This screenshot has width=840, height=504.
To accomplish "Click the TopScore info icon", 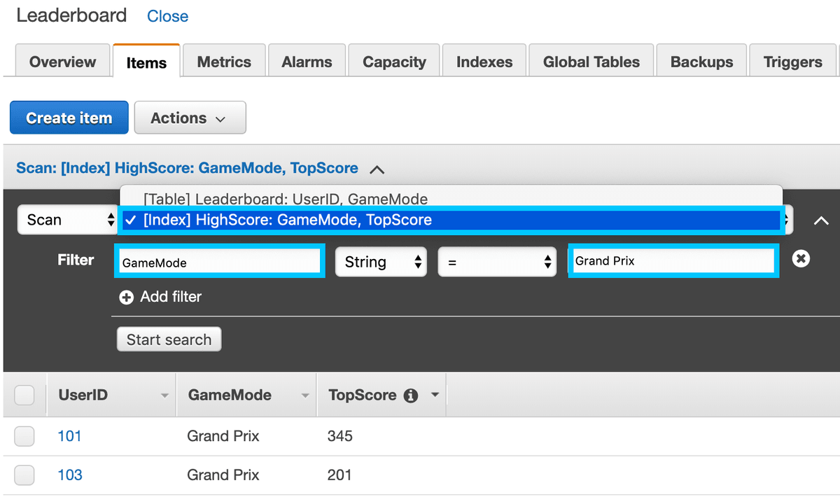I will tap(412, 395).
